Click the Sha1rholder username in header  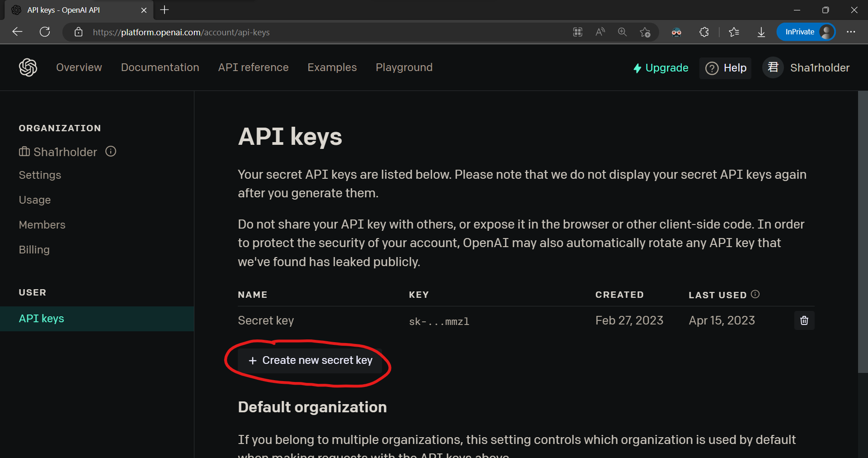pyautogui.click(x=820, y=68)
